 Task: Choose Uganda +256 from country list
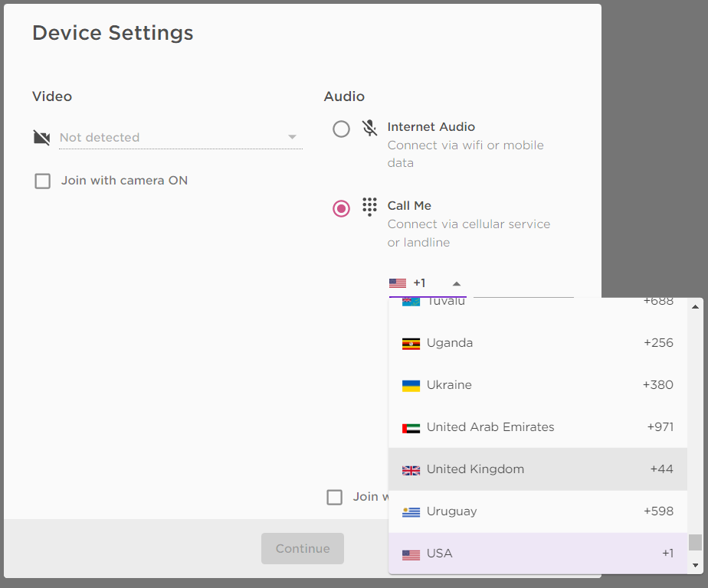[537, 343]
